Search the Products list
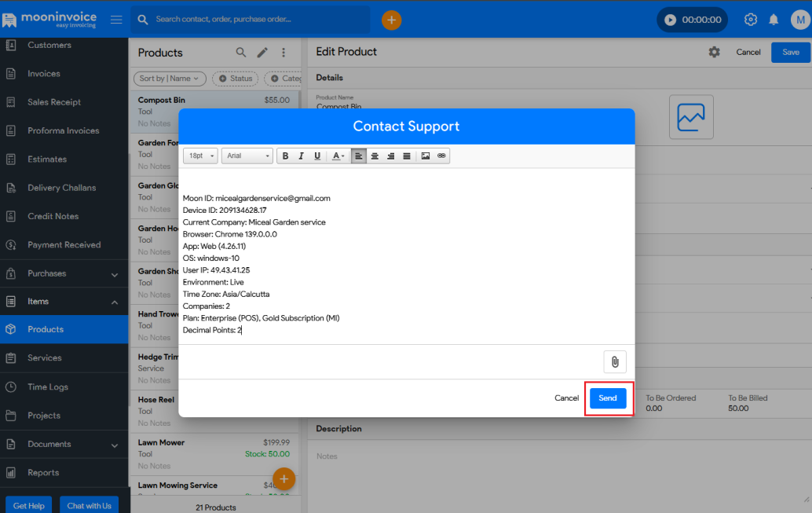The width and height of the screenshot is (812, 513). pyautogui.click(x=241, y=53)
